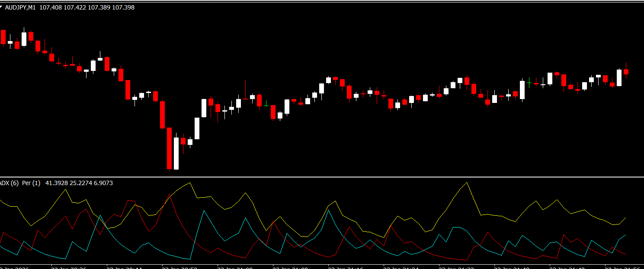The image size is (644, 269).
Task: Click the indicator value 6.9073
Action: pos(103,183)
